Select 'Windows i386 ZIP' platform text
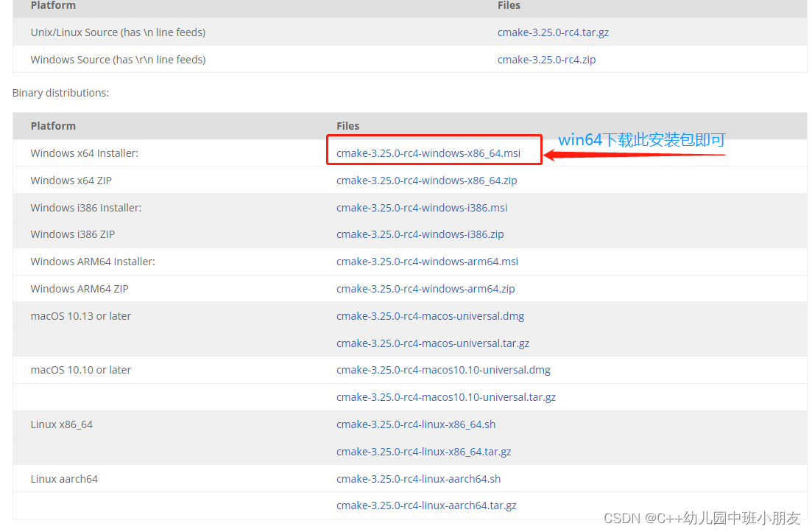This screenshot has width=812, height=532. click(72, 234)
